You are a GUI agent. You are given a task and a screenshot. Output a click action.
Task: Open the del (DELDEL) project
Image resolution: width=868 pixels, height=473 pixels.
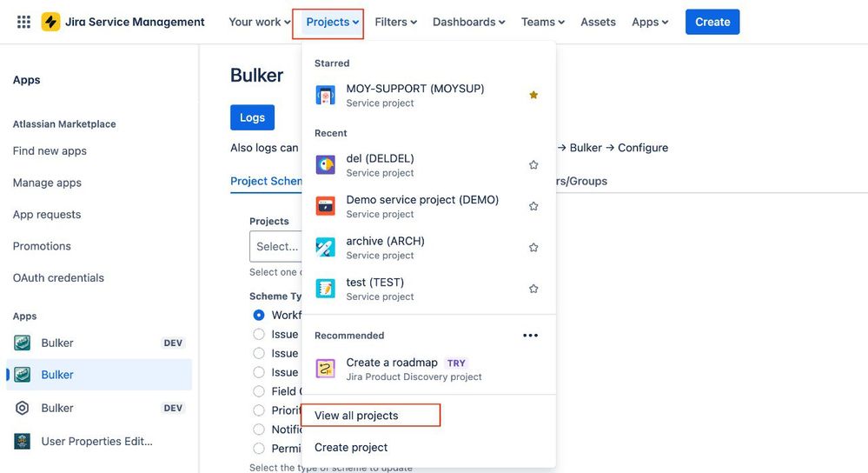pos(429,165)
